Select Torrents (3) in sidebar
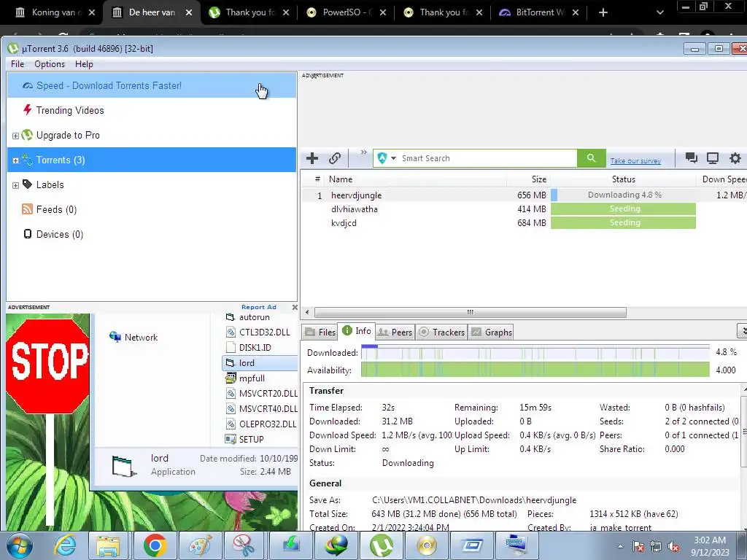747x560 pixels. 152,160
